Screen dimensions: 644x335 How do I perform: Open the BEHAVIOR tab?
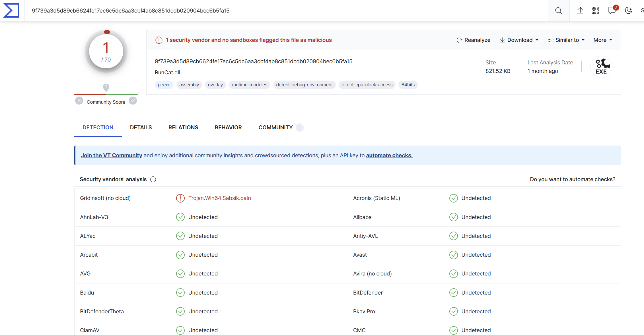tap(228, 127)
